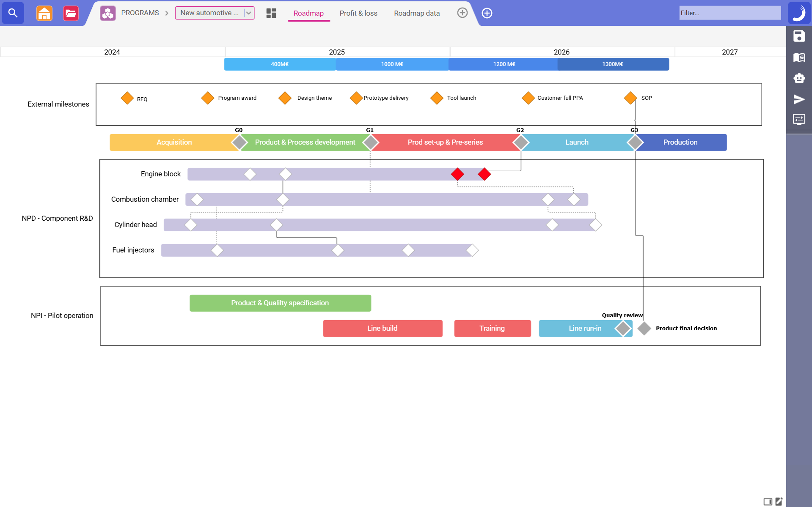The height and width of the screenshot is (507, 812).
Task: Switch to the Roadmap tab
Action: pos(308,13)
